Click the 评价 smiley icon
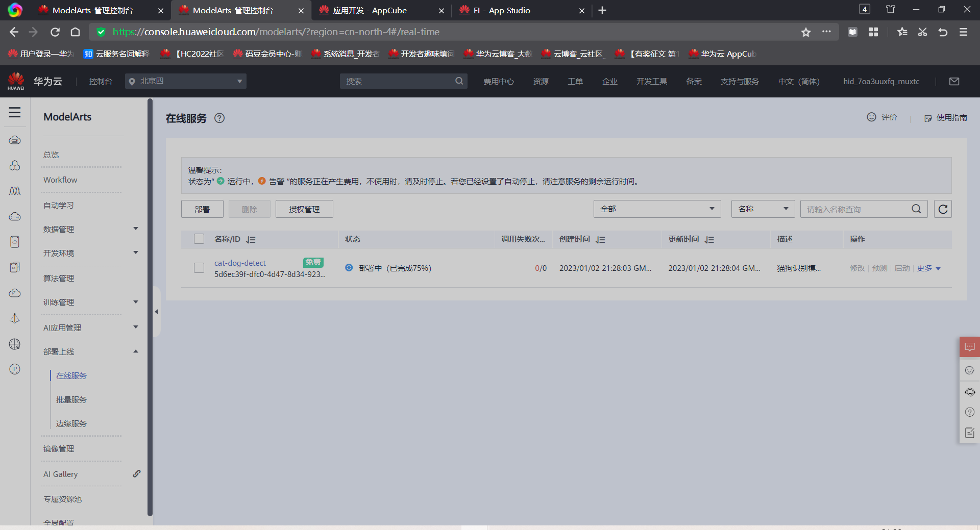The image size is (980, 530). (x=871, y=117)
